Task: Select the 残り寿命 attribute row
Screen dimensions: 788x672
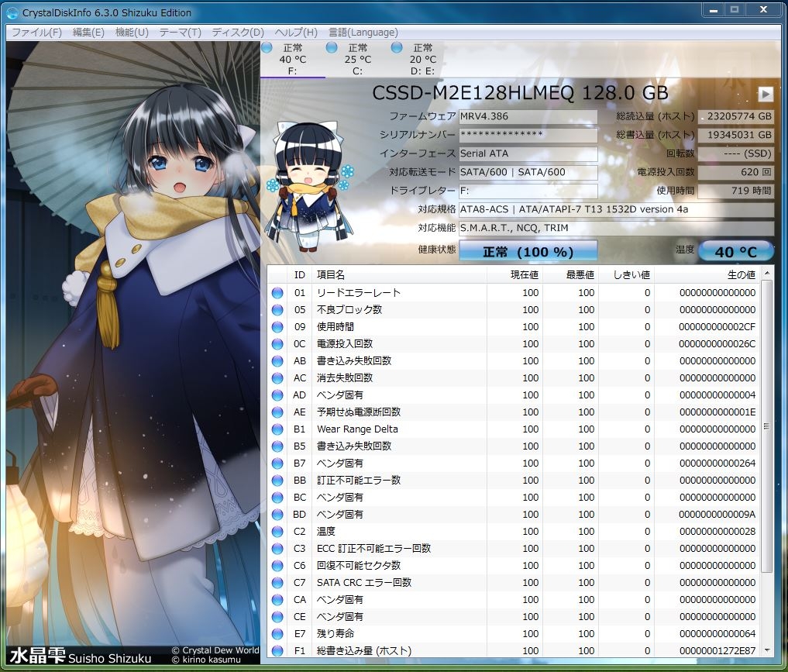Action: click(514, 634)
